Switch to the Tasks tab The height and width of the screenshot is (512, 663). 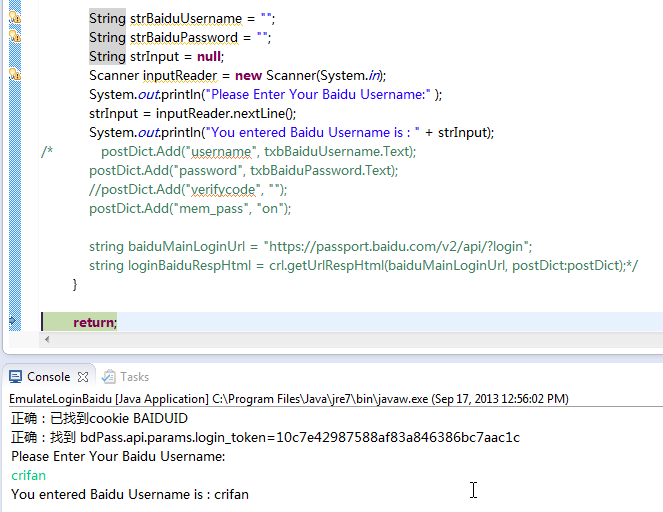126,377
